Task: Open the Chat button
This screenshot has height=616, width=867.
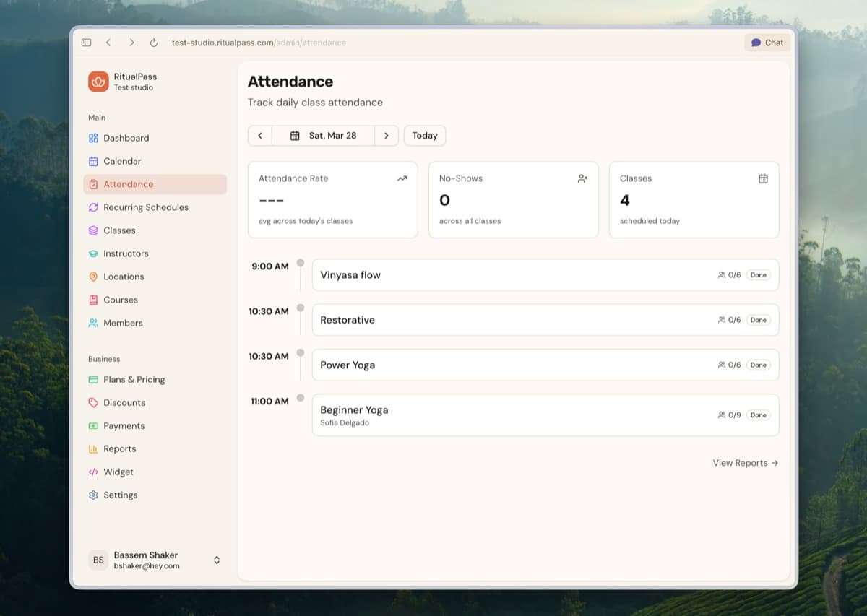Action: [767, 43]
